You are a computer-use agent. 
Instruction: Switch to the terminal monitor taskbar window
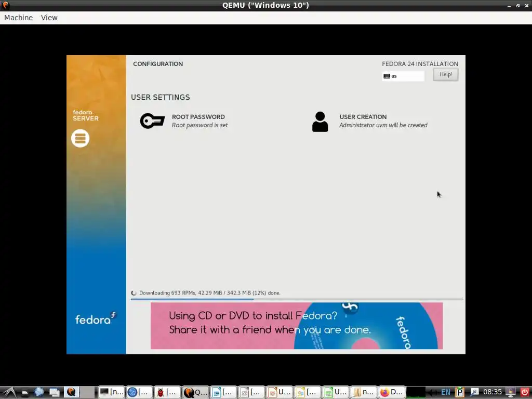pyautogui.click(x=111, y=392)
